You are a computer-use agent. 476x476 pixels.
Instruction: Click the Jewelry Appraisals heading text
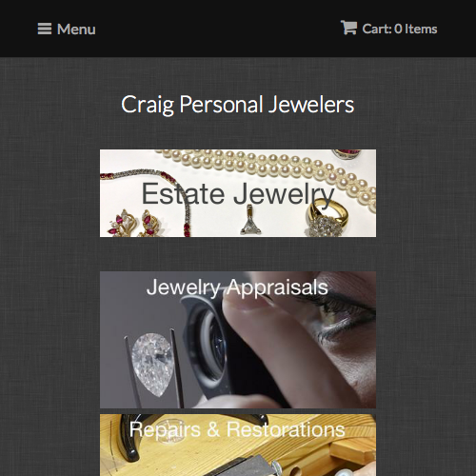(237, 288)
